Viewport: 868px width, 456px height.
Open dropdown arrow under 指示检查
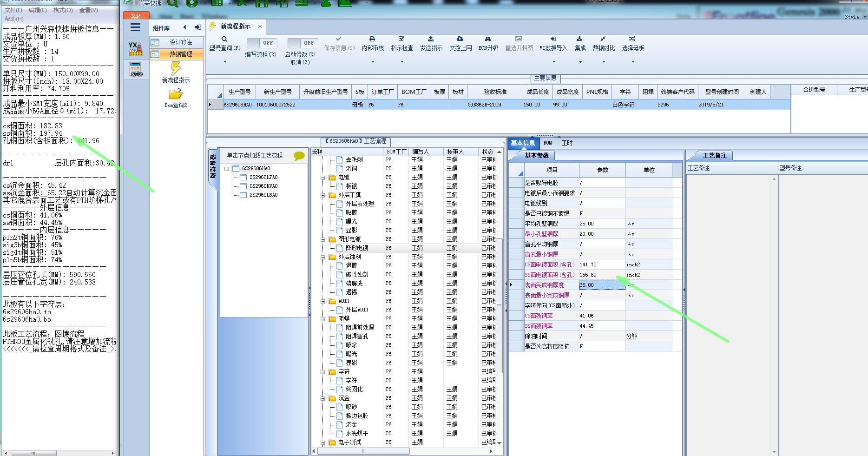click(x=402, y=62)
